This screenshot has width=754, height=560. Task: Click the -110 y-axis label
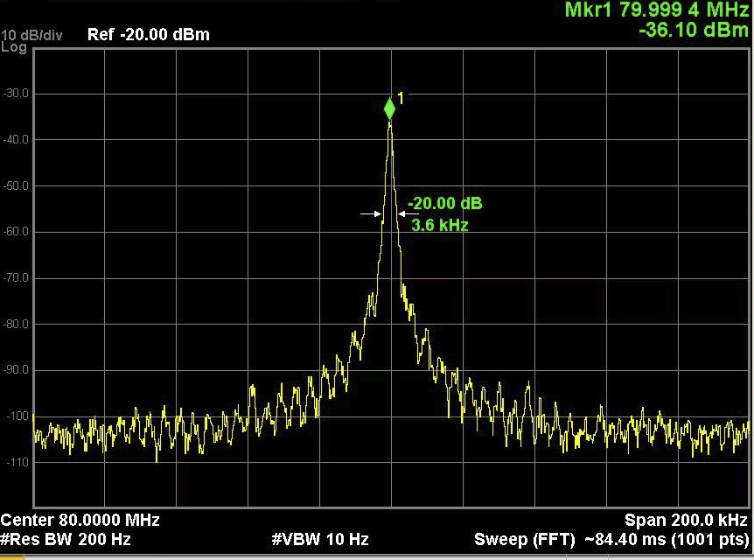[17, 462]
